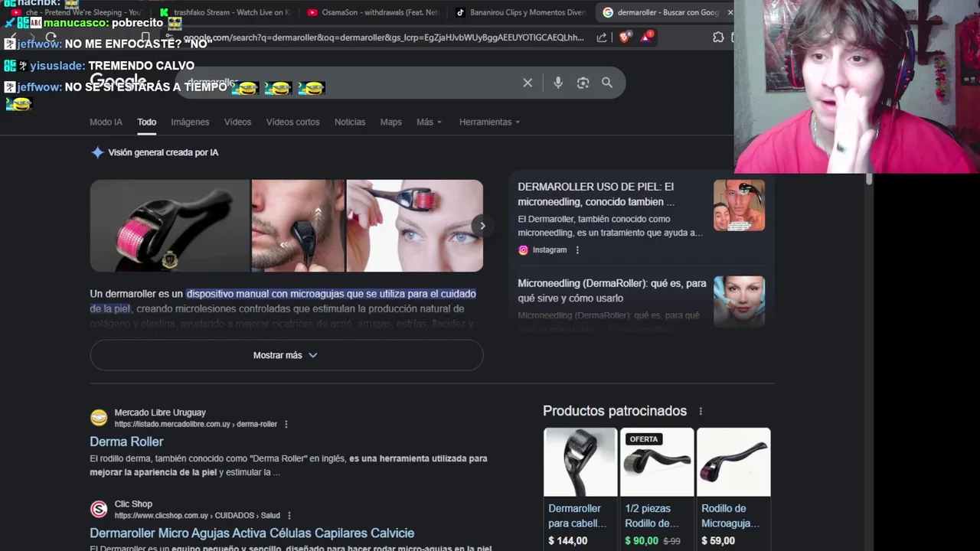This screenshot has height=551, width=980.
Task: Close the dermaroller Google search tab
Action: [730, 12]
